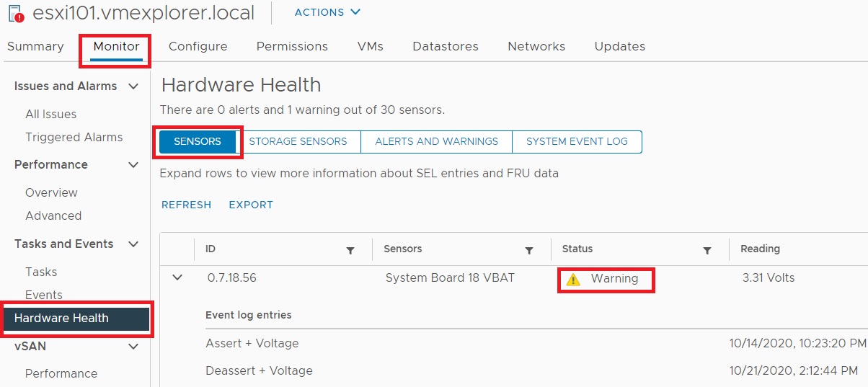
Task: Click the yellow warning triangle status icon
Action: pyautogui.click(x=573, y=279)
